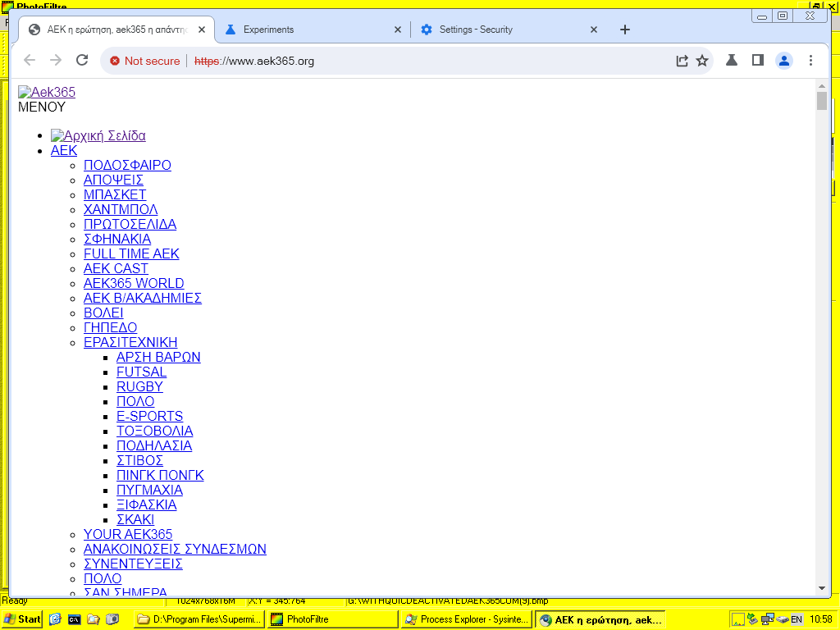Open the ΑΕΚ Β/ΑΚΑΔΗΜΙΕΣ link
840x630 pixels.
tap(143, 298)
